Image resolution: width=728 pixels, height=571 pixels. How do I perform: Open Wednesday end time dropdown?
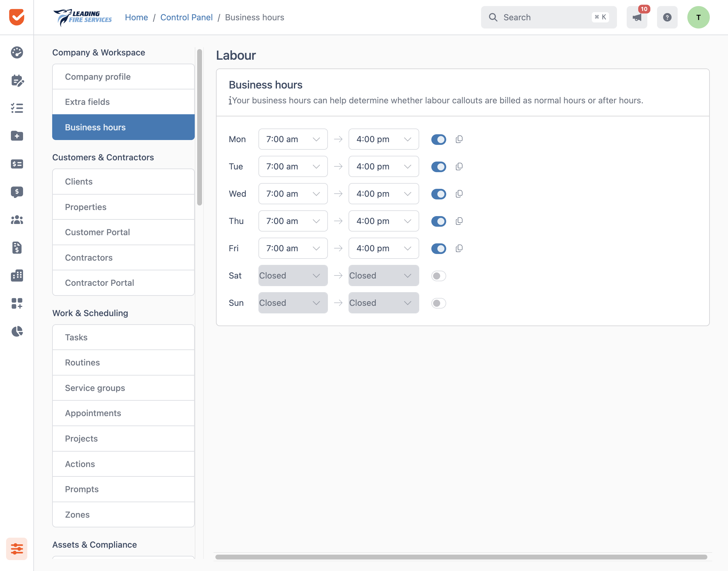point(384,194)
